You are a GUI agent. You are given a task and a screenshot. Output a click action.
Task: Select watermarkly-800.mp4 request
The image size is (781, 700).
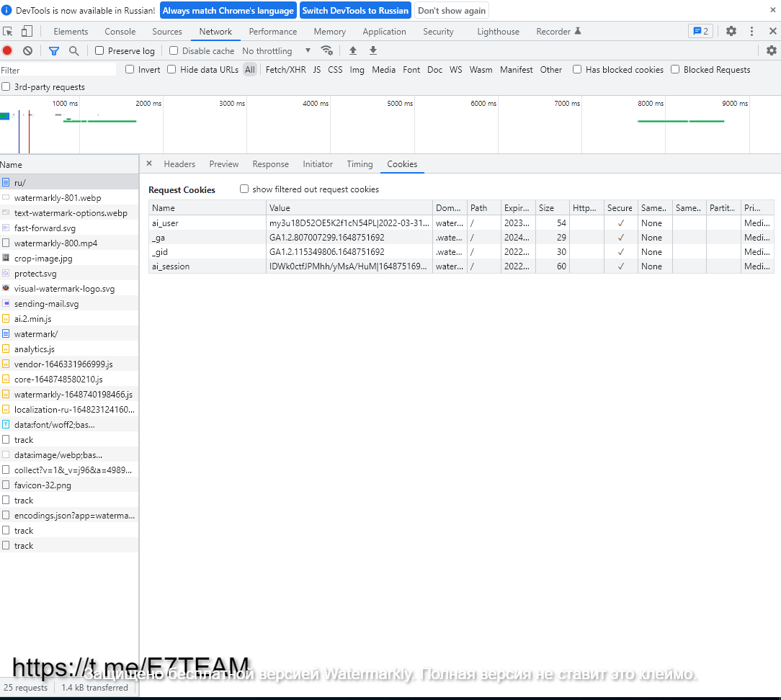click(x=69, y=243)
